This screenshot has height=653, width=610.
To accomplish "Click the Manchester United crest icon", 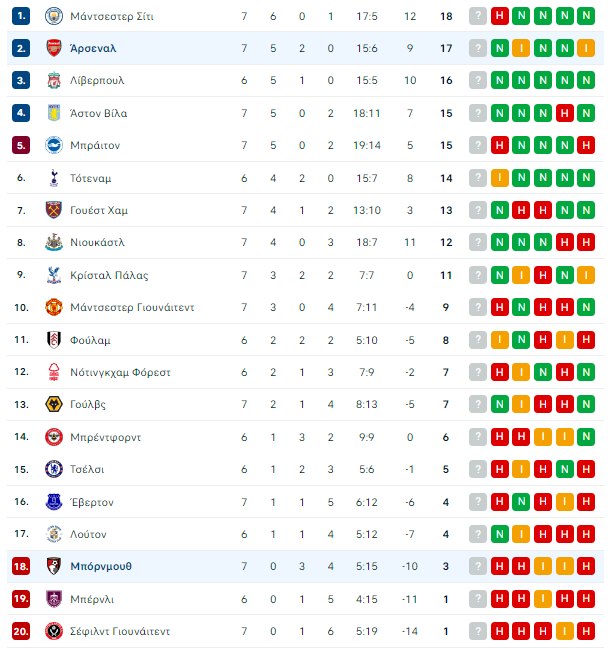I will [x=54, y=307].
